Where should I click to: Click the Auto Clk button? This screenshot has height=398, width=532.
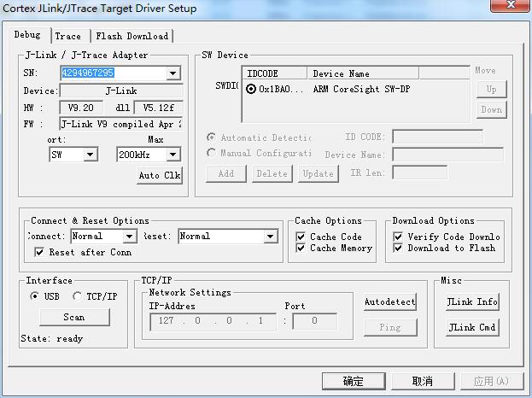(160, 175)
